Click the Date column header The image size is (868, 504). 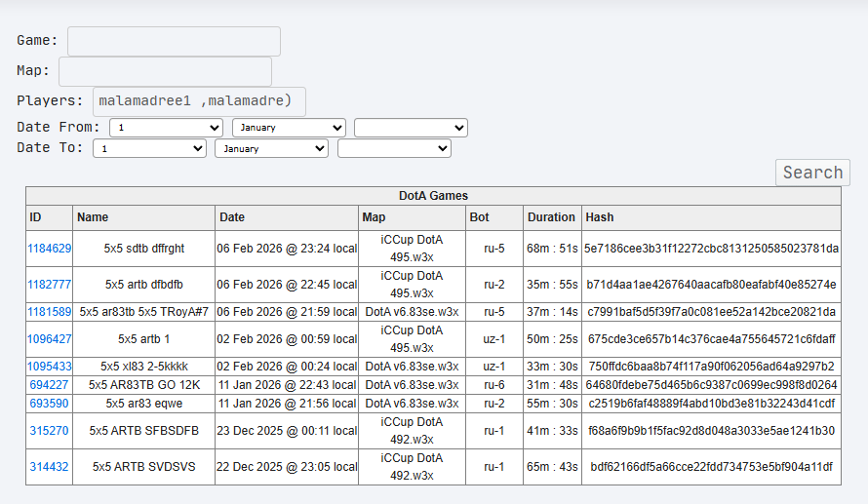tap(287, 217)
